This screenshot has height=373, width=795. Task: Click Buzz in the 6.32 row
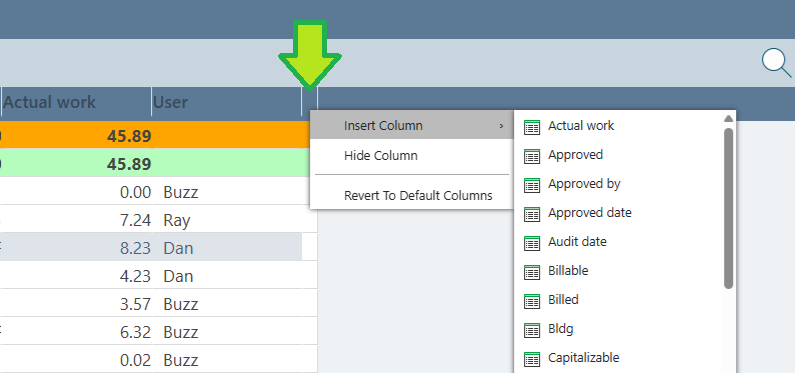[180, 332]
